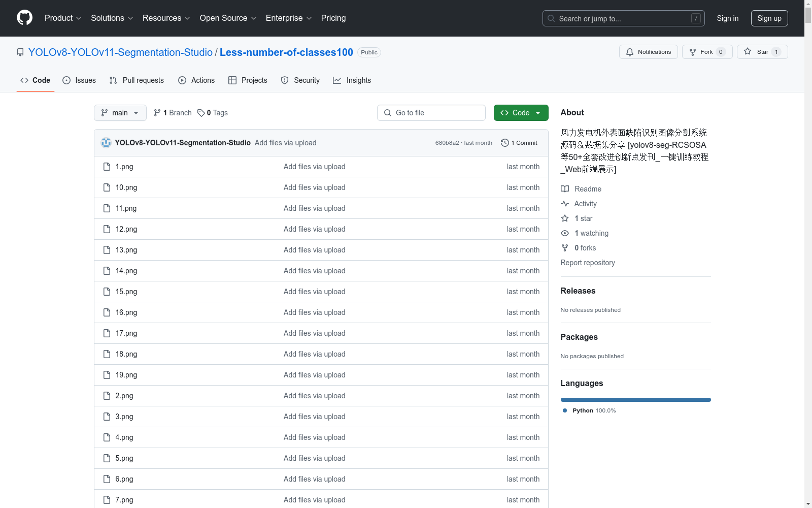Click the author avatar in commit row
The width and height of the screenshot is (812, 508).
click(106, 143)
